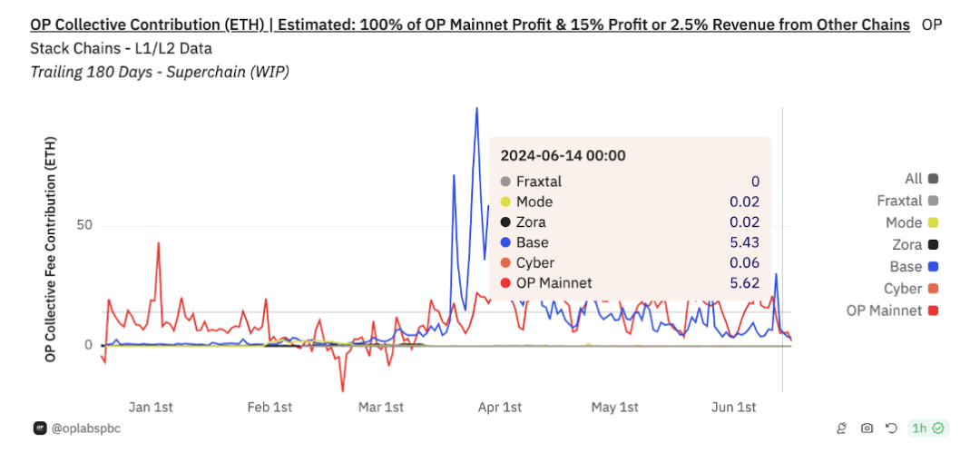Click the API plug icon
The width and height of the screenshot is (980, 463).
(x=842, y=429)
